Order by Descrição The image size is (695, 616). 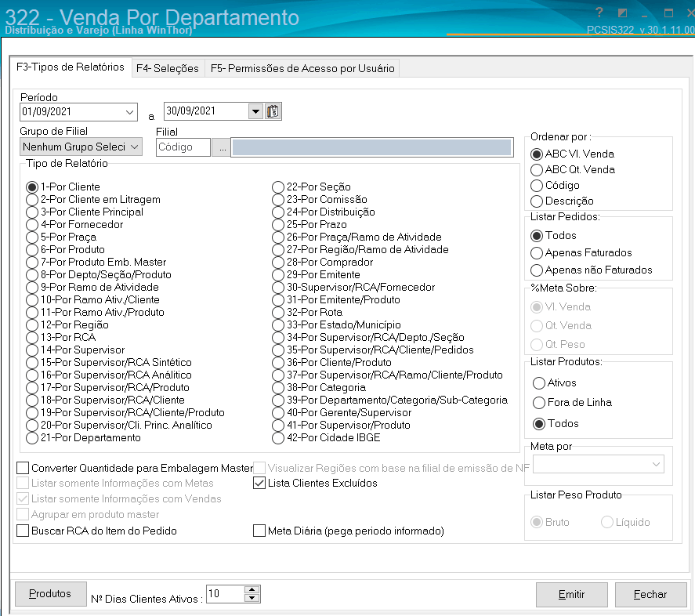coord(536,201)
